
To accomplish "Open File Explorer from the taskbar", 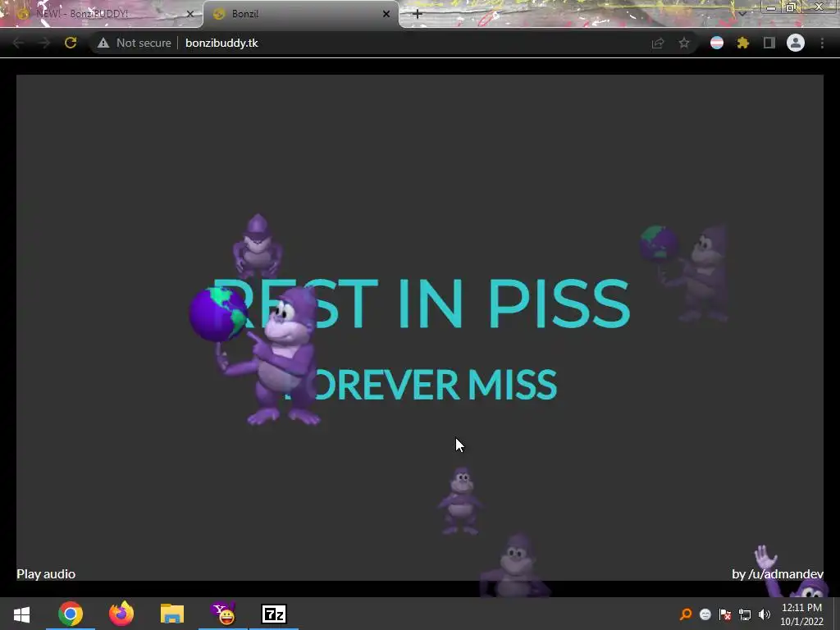I will click(x=172, y=614).
